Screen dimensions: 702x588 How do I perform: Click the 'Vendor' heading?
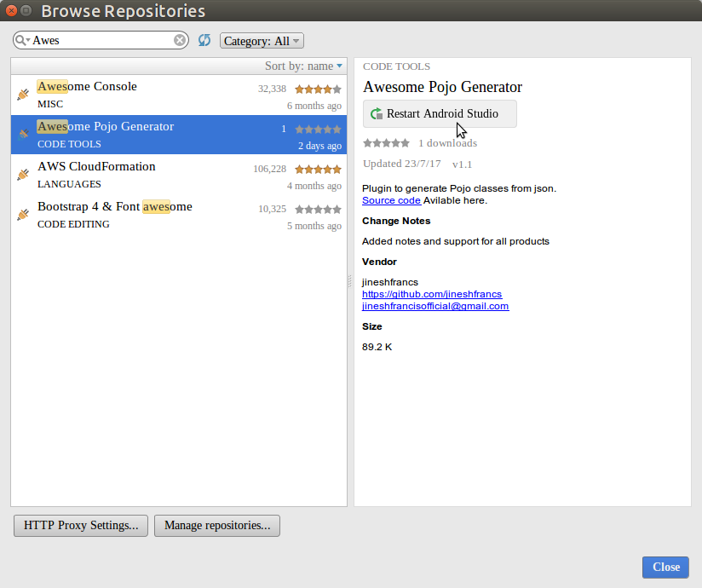pos(379,262)
